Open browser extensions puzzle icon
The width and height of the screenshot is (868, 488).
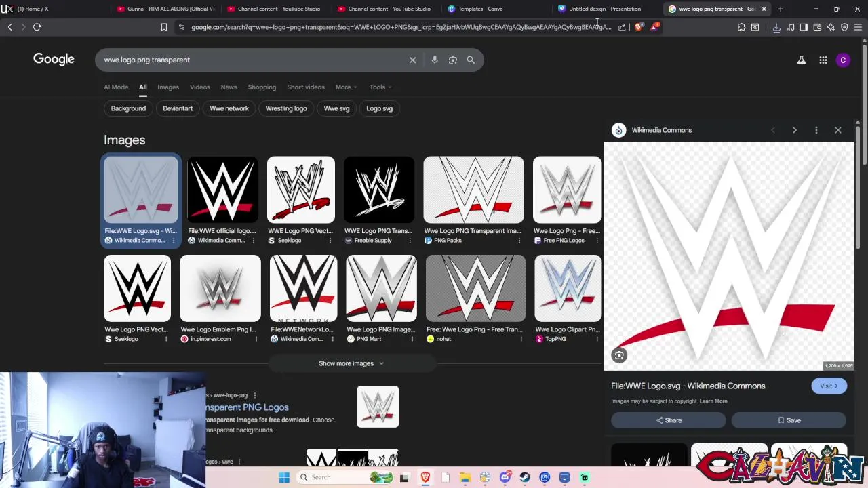coord(741,27)
